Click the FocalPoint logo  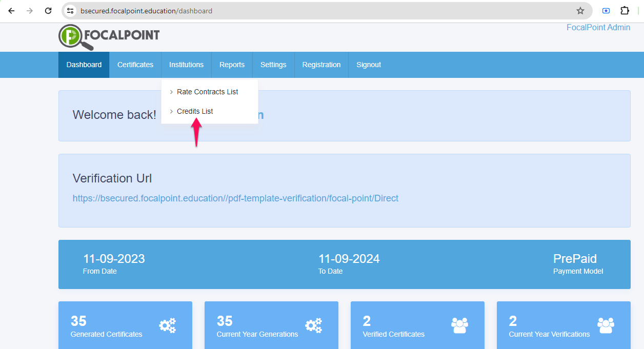(109, 37)
